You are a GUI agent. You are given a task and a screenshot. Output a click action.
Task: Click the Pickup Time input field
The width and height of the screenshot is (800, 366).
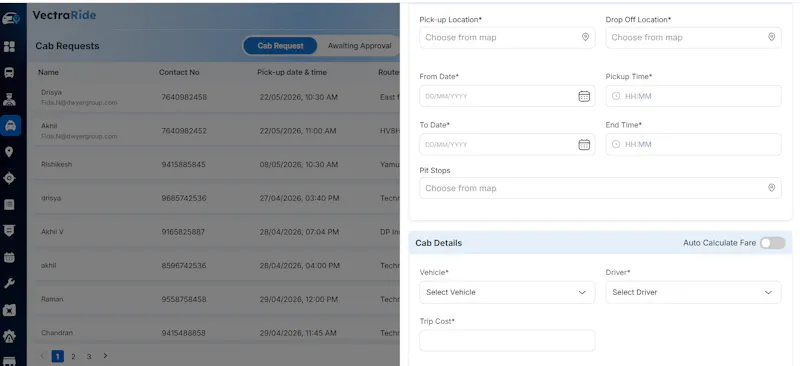(693, 96)
